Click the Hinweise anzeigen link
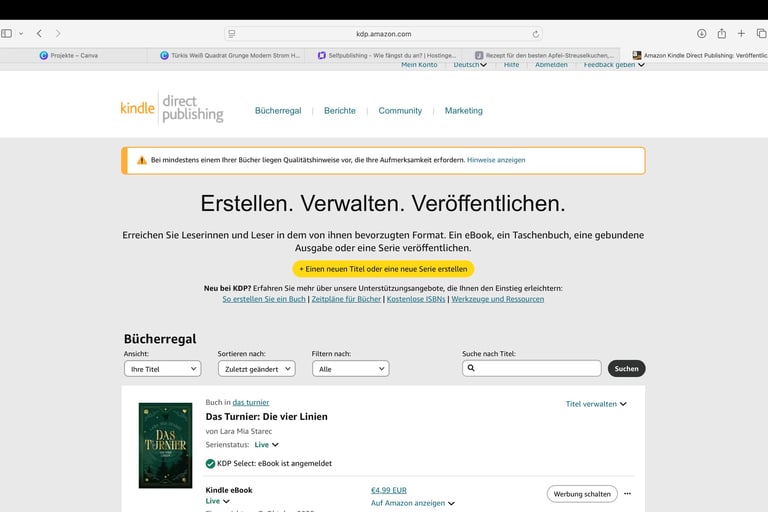Image resolution: width=768 pixels, height=512 pixels. [x=496, y=160]
